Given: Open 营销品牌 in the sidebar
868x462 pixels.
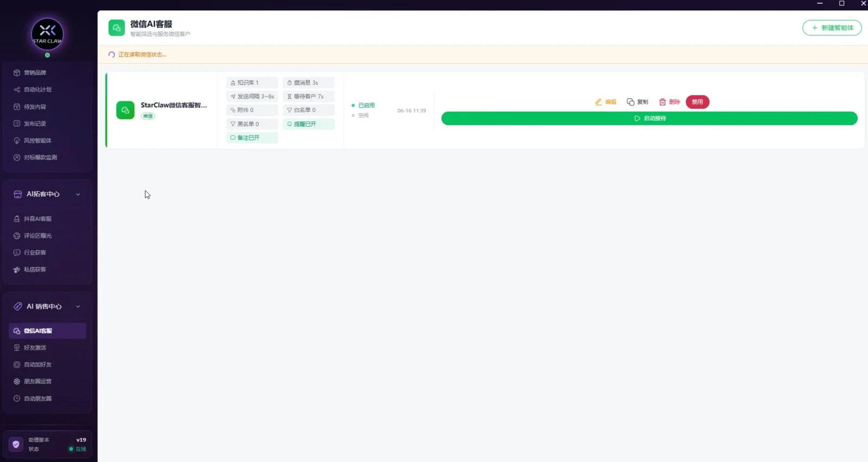Looking at the screenshot, I should pyautogui.click(x=47, y=73).
